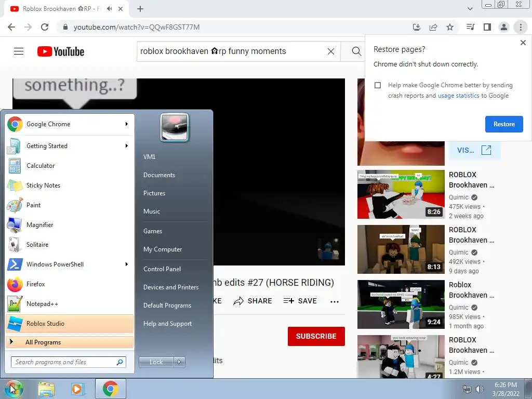This screenshot has width=532, height=399.
Task: Expand Getting Started submenu arrow
Action: point(127,146)
